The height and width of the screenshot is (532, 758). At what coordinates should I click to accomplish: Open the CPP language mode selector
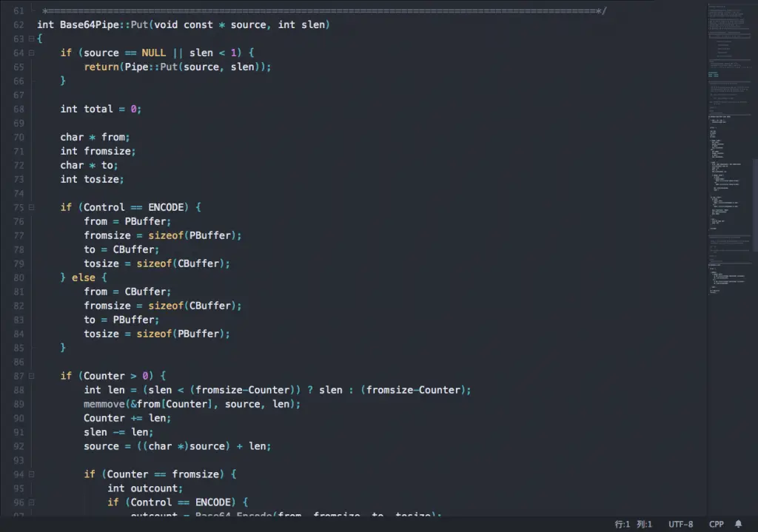[x=716, y=524]
